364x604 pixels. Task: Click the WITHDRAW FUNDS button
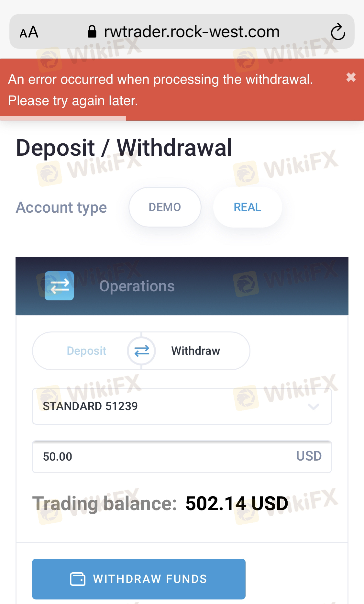[139, 579]
